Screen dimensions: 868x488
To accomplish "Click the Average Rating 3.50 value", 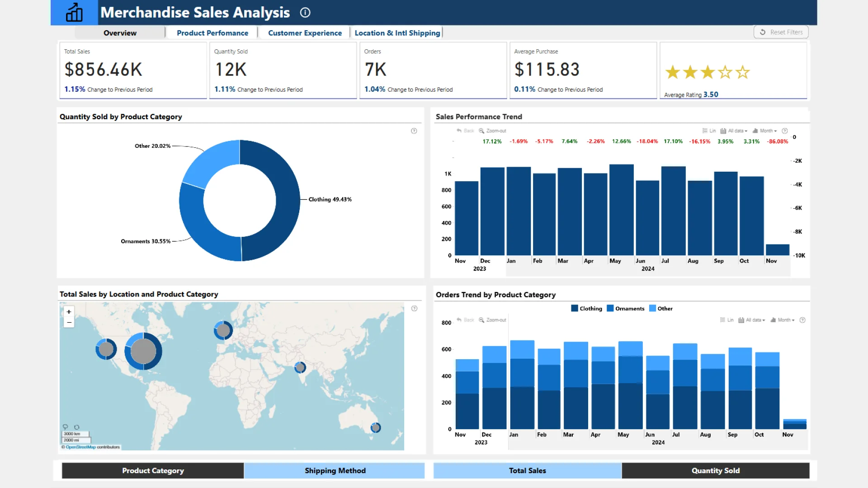I will click(x=711, y=94).
